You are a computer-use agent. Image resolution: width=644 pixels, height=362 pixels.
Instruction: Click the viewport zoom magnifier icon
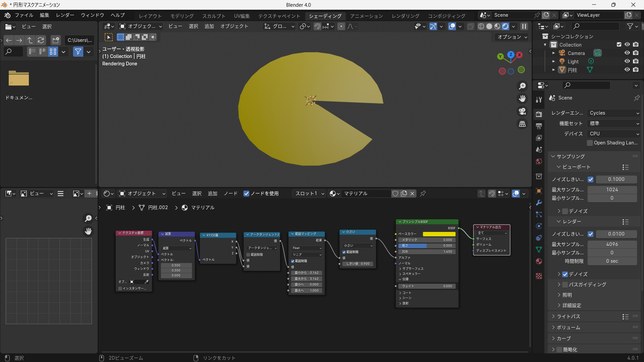click(x=522, y=86)
